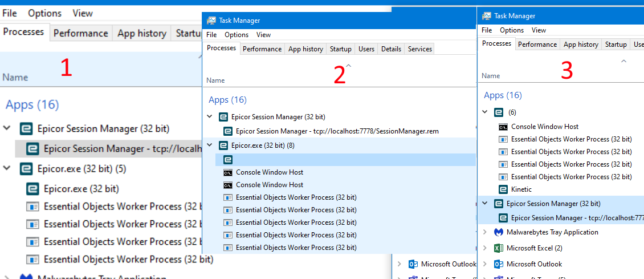Expand Microsoft Outlook below the middle window
This screenshot has width=644, height=279.
[399, 264]
